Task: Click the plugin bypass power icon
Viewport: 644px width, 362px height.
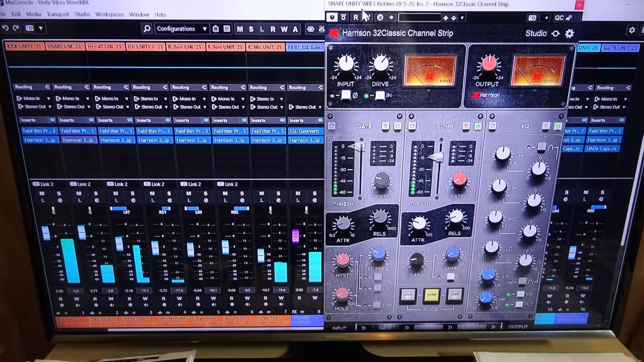Action: pyautogui.click(x=332, y=17)
